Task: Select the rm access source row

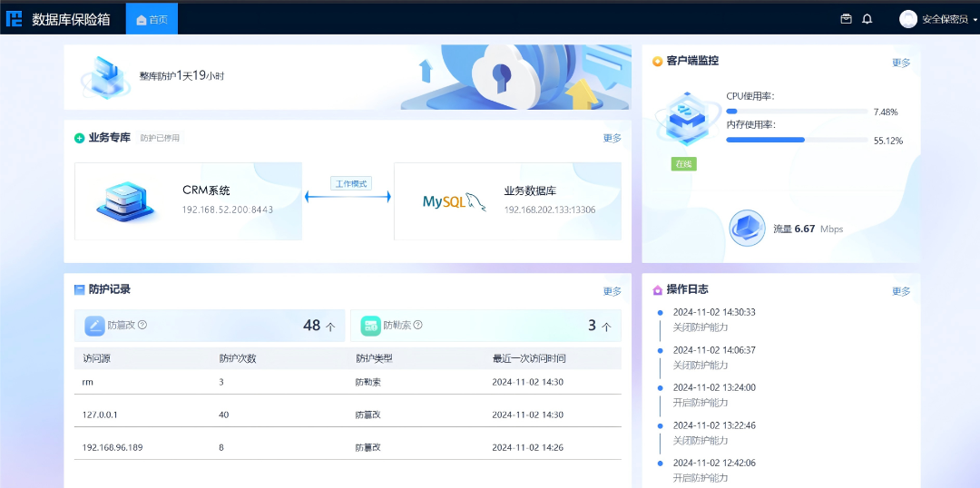Action: 348,382
